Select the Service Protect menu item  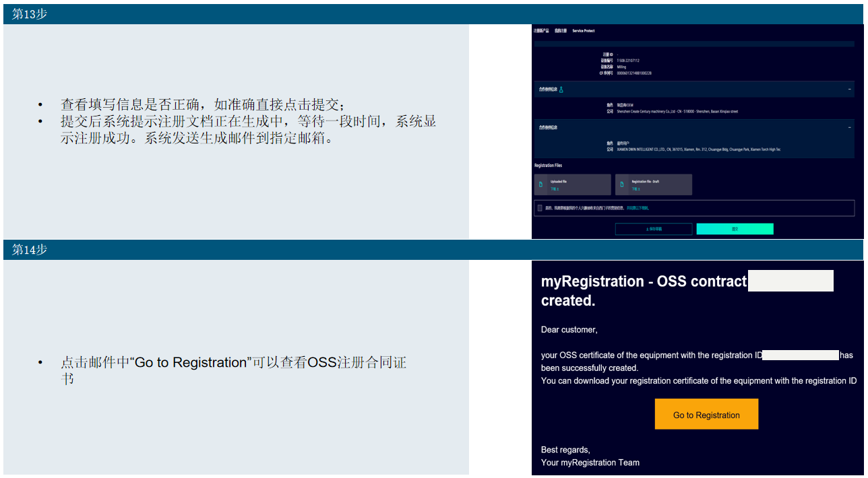[x=584, y=31]
